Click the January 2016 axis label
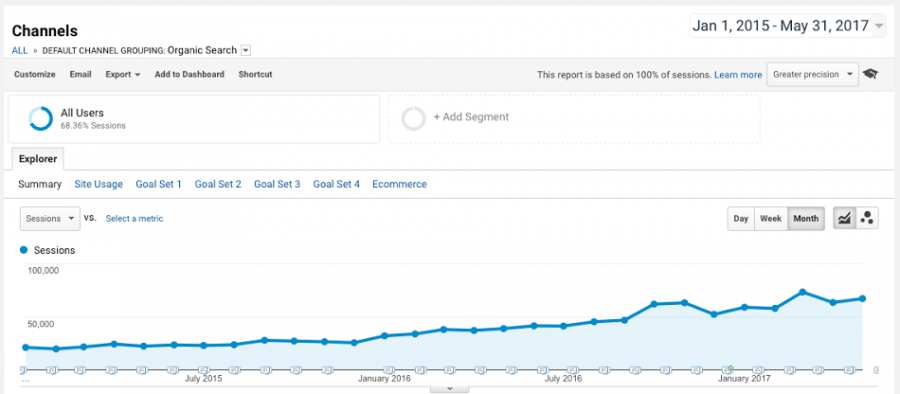The width and height of the screenshot is (900, 394). [385, 379]
